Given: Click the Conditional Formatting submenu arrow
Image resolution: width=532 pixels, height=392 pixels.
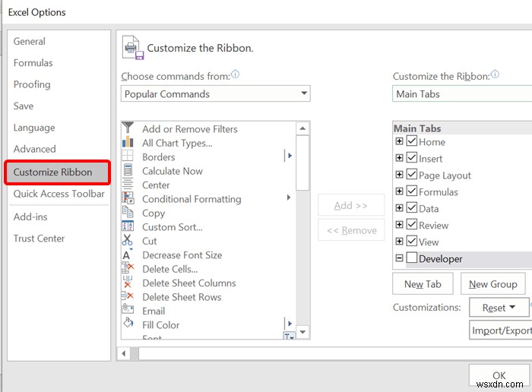Looking at the screenshot, I should (289, 198).
